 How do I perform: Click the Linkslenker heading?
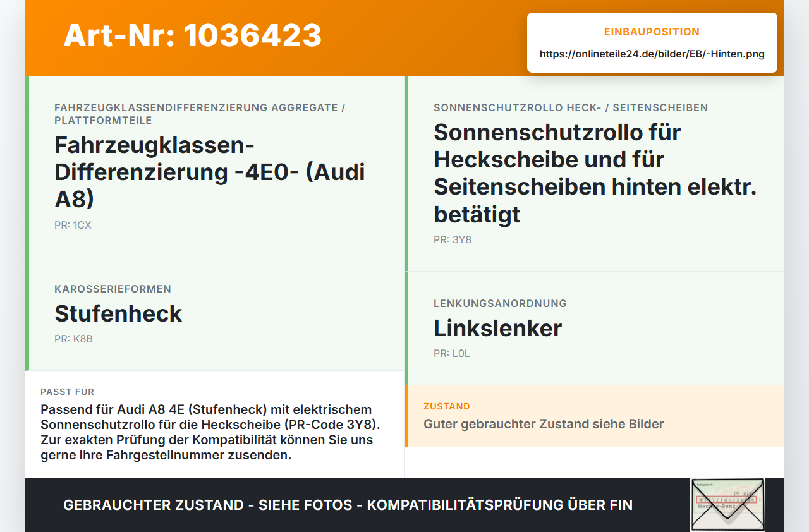[x=497, y=328]
